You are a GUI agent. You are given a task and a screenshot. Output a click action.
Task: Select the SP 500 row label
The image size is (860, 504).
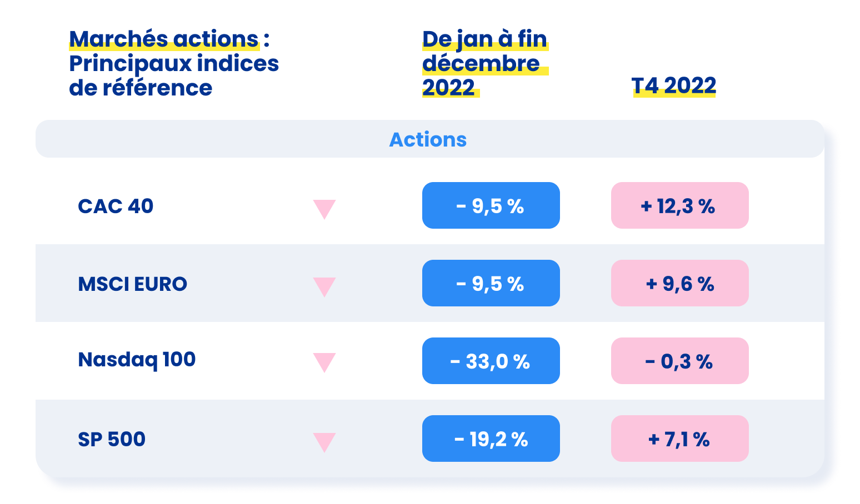click(x=112, y=439)
